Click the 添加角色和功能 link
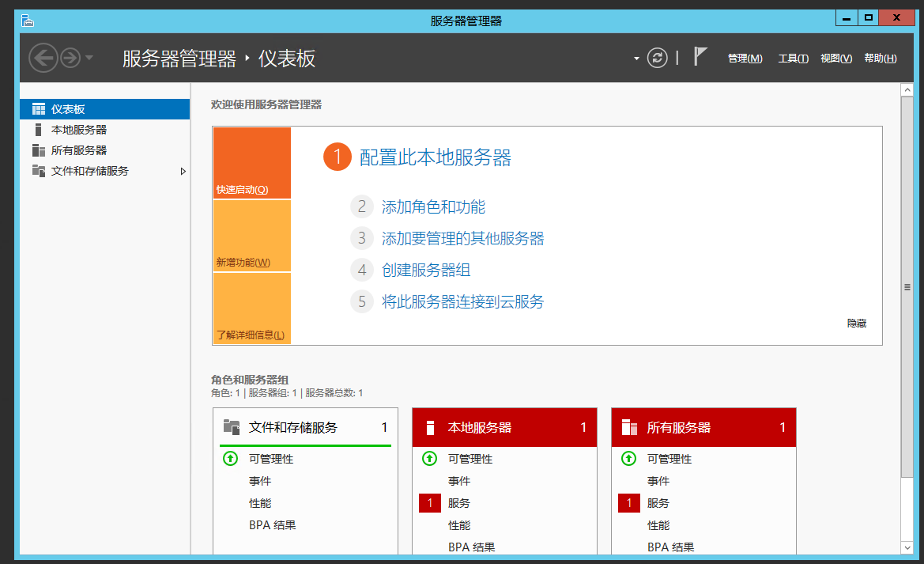 pos(433,207)
